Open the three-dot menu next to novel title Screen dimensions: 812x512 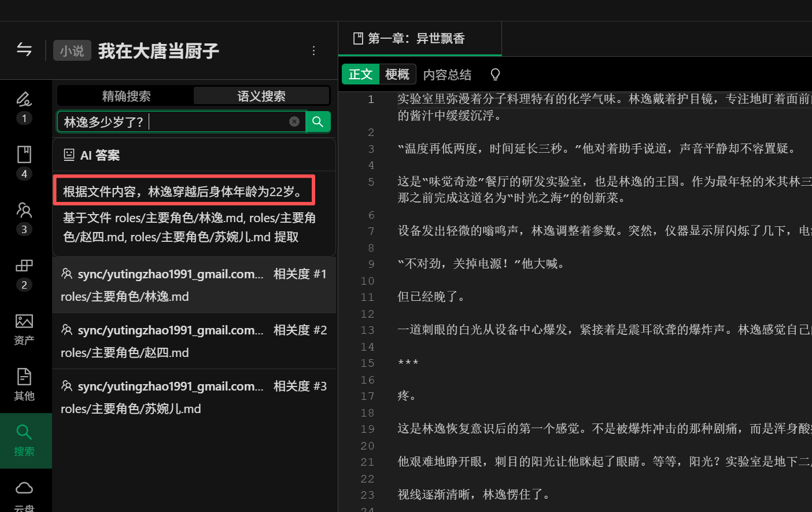(x=313, y=51)
